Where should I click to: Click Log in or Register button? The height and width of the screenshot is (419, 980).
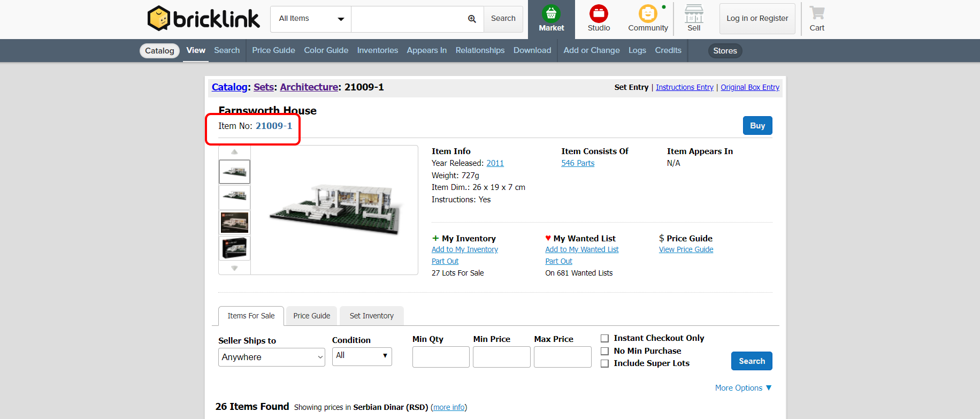[x=757, y=19]
